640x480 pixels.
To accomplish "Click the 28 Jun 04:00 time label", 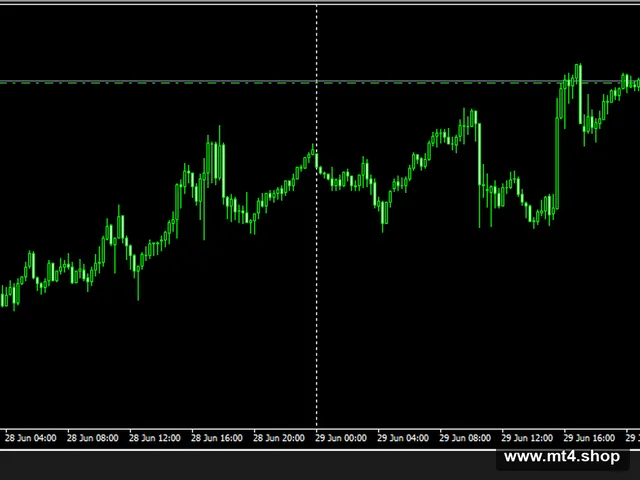I will tap(31, 438).
